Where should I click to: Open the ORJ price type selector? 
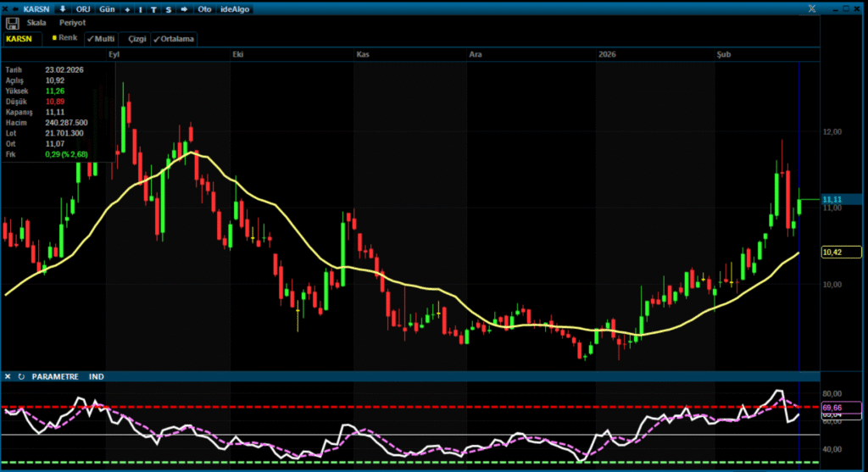pos(85,8)
